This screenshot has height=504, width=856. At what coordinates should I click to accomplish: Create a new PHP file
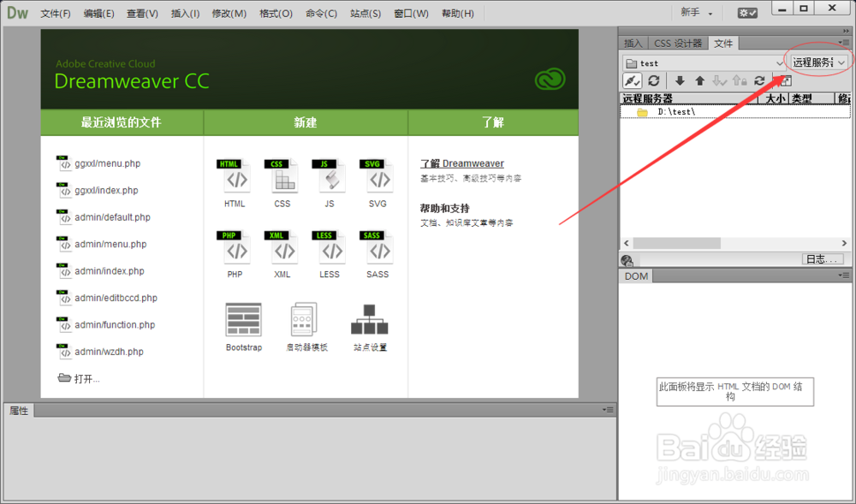(235, 255)
